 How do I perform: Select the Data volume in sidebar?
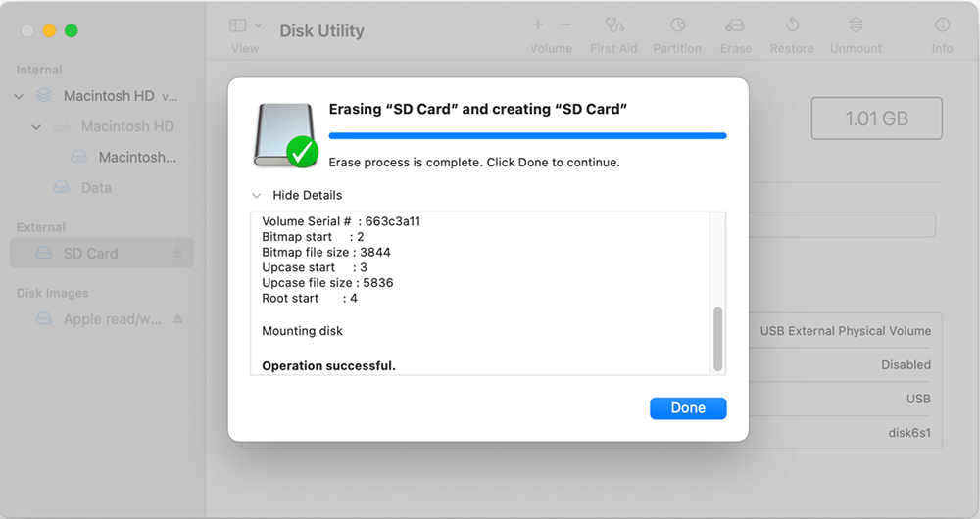95,188
